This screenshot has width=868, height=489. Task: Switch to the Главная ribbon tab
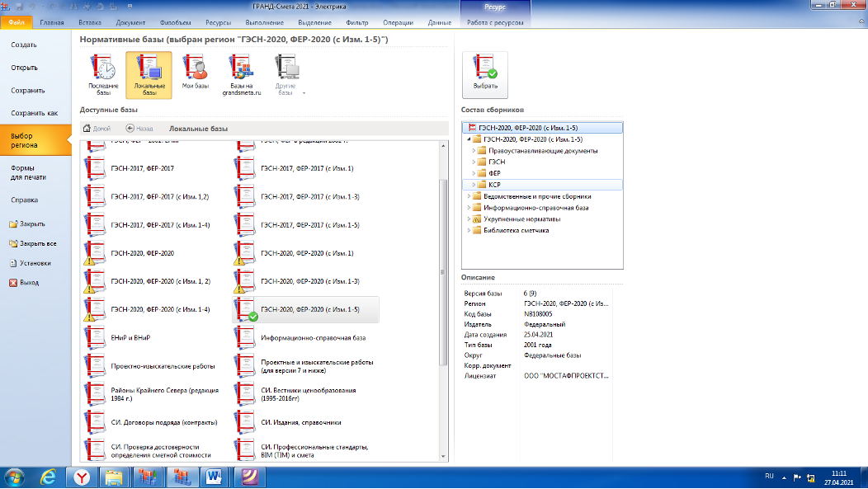coord(52,23)
